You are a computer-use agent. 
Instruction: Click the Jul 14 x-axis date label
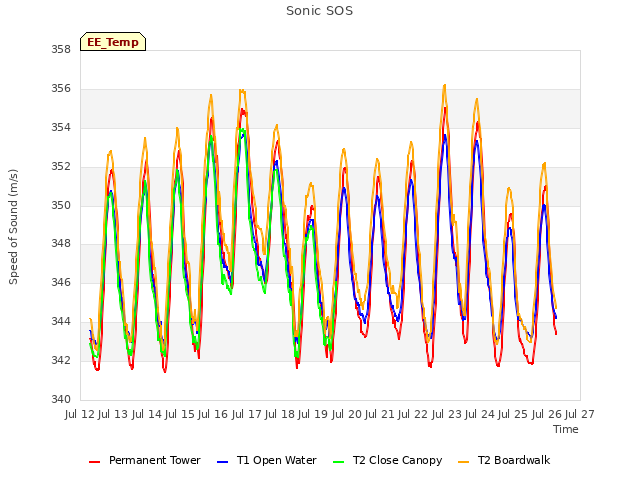tap(147, 414)
